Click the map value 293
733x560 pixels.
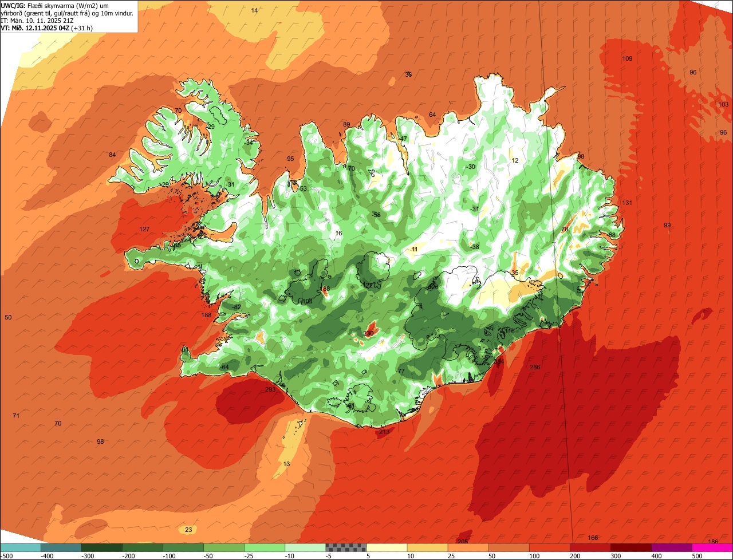pos(270,389)
